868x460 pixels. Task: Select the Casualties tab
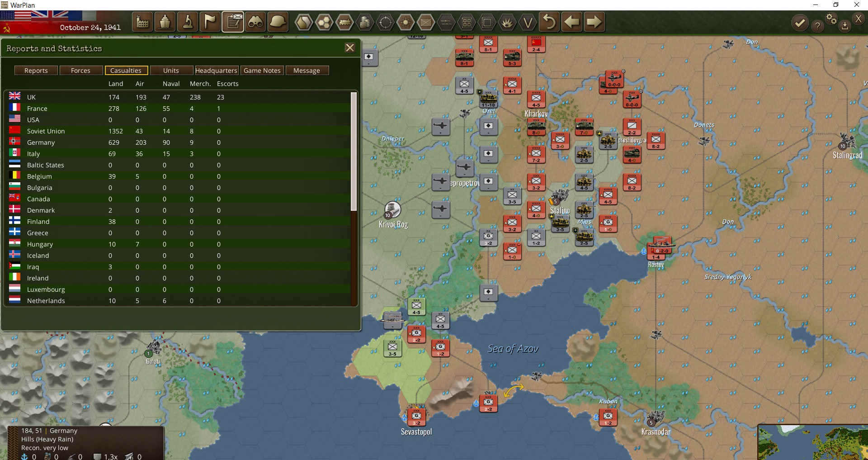pos(126,71)
